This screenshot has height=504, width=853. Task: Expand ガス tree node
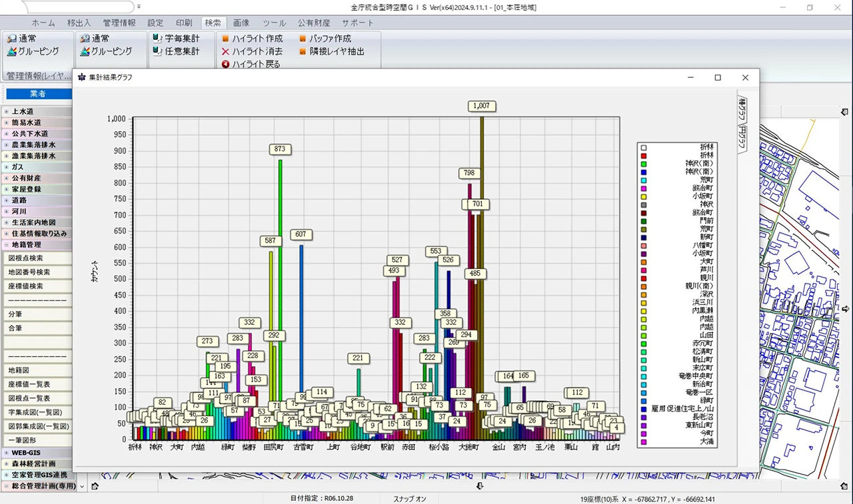coord(6,167)
